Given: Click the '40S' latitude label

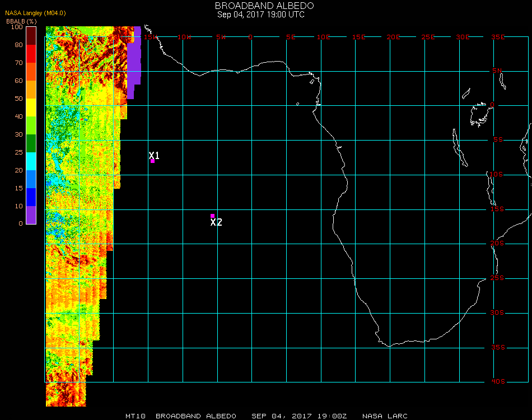Looking at the screenshot, I should (498, 381).
